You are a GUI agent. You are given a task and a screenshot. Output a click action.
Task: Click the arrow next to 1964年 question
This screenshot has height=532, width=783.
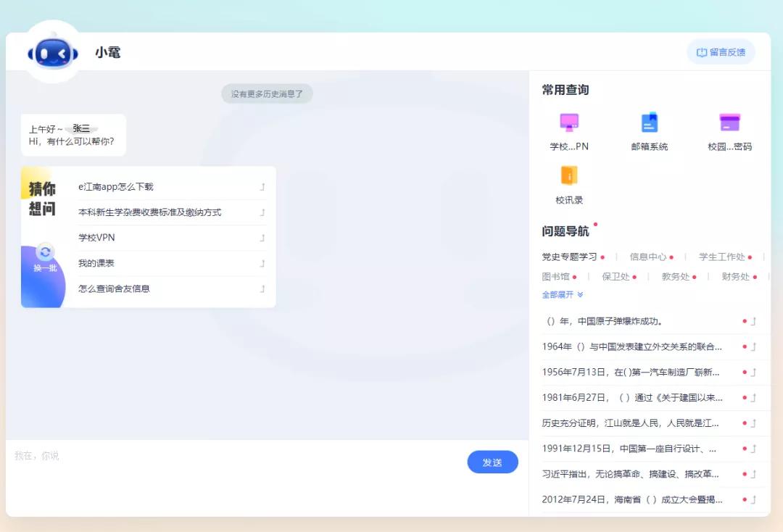pyautogui.click(x=754, y=346)
